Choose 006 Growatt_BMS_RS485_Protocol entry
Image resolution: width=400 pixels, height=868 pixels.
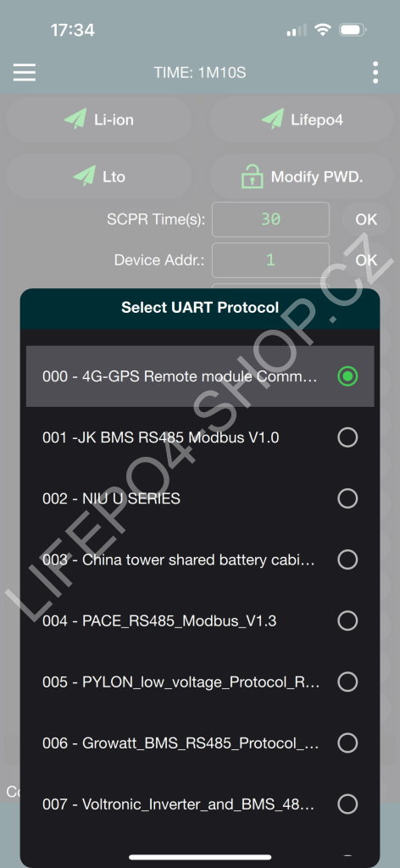(200, 743)
